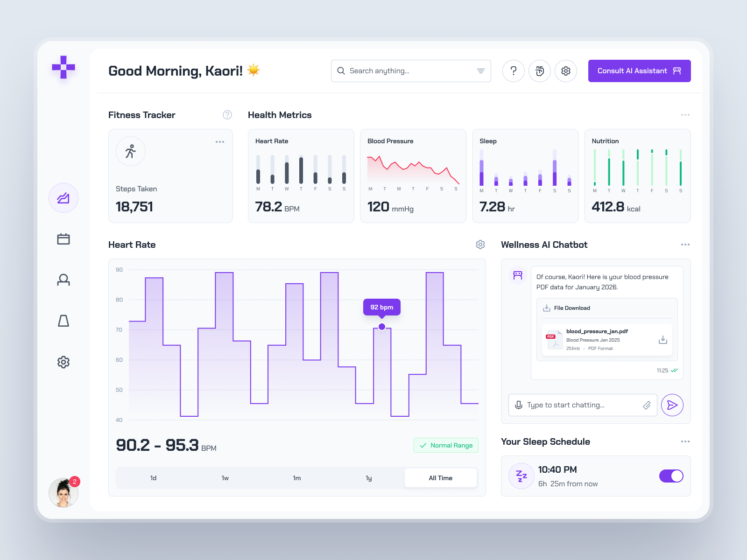The height and width of the screenshot is (560, 747).
Task: Download blood_pressure_jan.pdf from the chatbot
Action: (663, 340)
